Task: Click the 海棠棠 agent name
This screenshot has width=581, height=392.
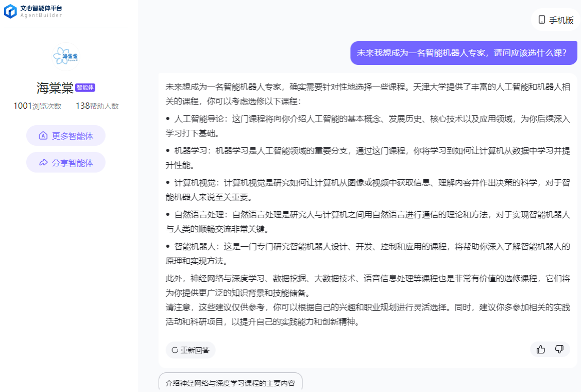Action: tap(55, 88)
